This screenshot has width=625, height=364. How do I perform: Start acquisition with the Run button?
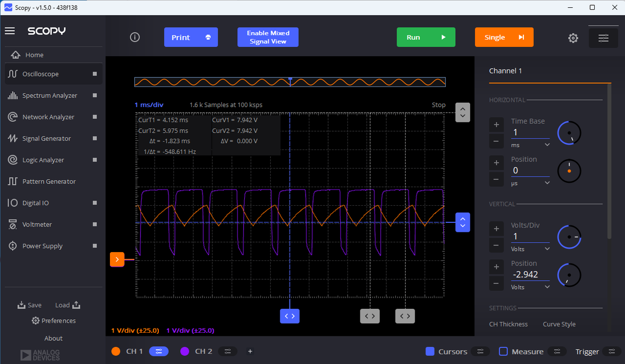[426, 37]
